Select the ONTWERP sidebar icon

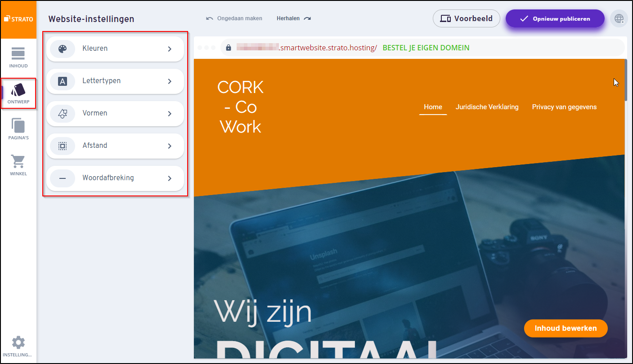(18, 92)
